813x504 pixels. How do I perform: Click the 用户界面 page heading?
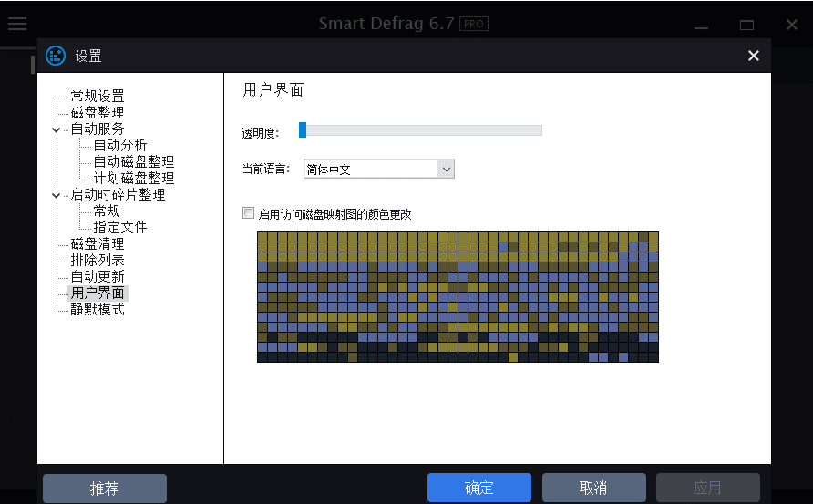273,90
